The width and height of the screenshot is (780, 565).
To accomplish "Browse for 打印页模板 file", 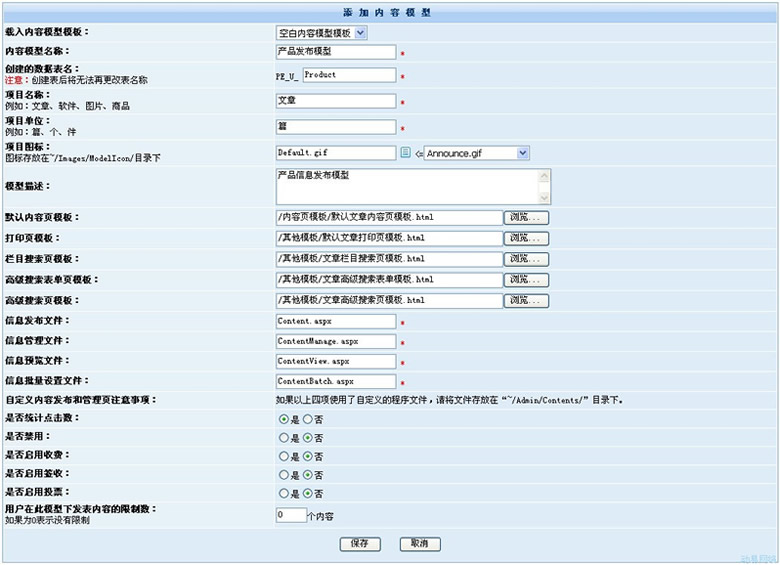I will pyautogui.click(x=526, y=238).
